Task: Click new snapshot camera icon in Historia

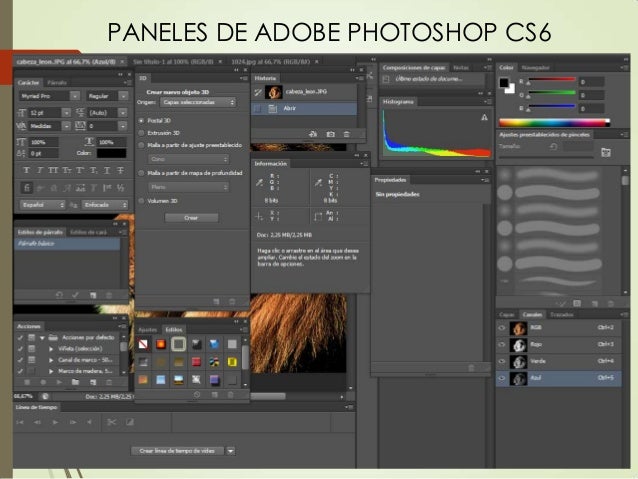Action: (330, 134)
